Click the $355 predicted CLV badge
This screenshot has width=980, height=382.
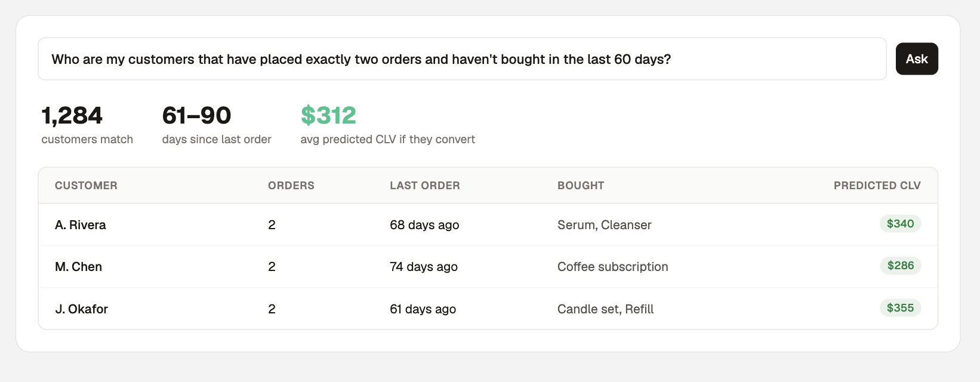point(901,308)
